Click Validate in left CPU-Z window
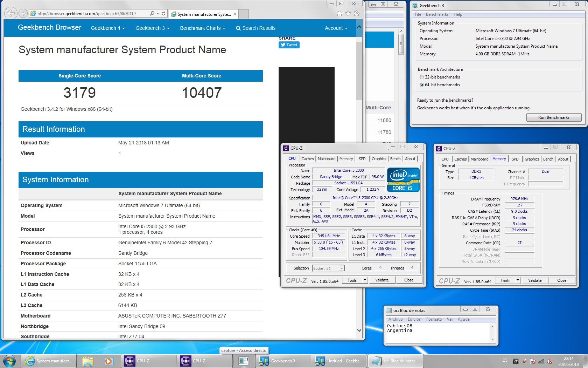588x368 pixels. [382, 280]
